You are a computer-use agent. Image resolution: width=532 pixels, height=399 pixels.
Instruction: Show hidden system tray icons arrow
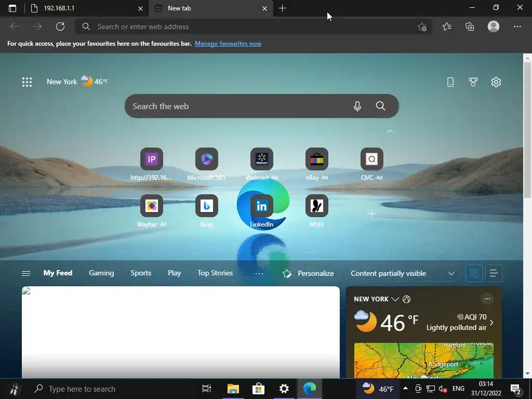point(405,388)
